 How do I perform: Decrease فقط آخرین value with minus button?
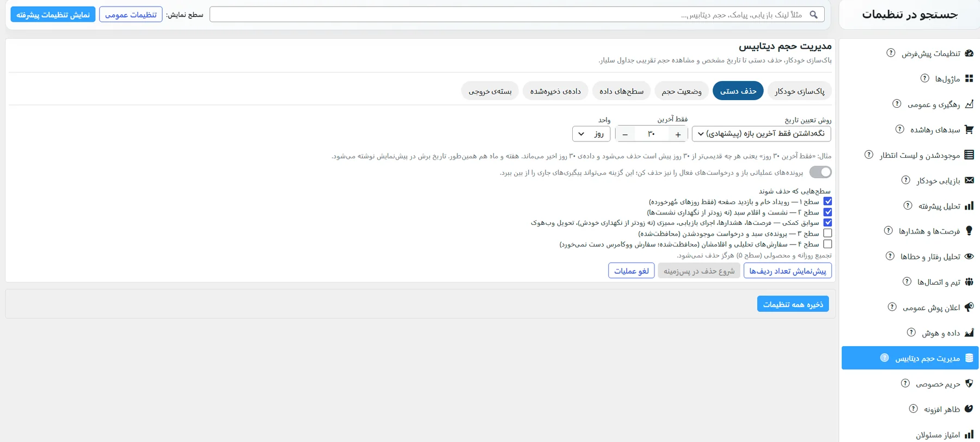coord(625,134)
